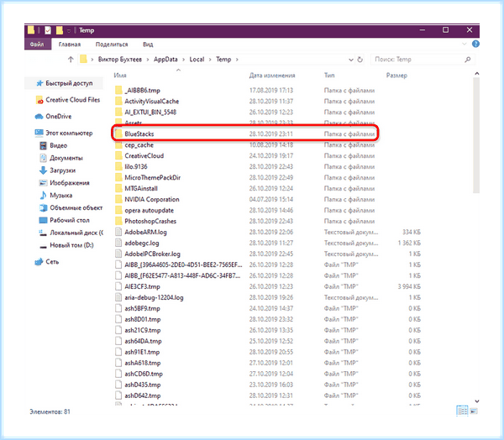Select the ashD642.tmp file
Viewport: 504px width, 440px height.
pyautogui.click(x=143, y=395)
